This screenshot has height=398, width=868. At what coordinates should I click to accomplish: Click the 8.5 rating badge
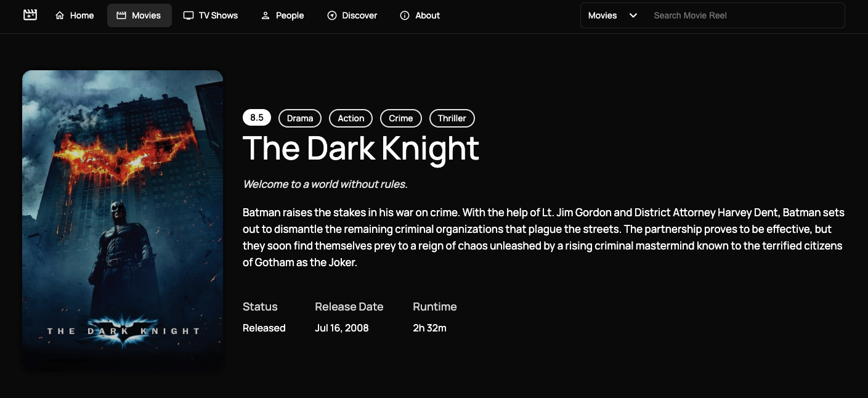257,118
